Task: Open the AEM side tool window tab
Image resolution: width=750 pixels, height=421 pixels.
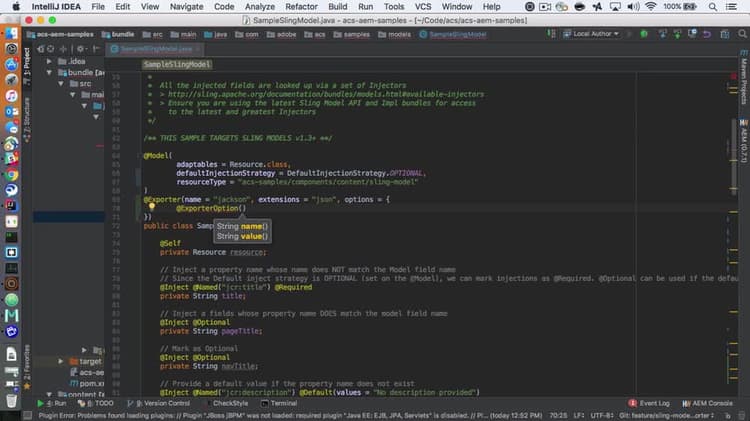Action: coord(744,141)
